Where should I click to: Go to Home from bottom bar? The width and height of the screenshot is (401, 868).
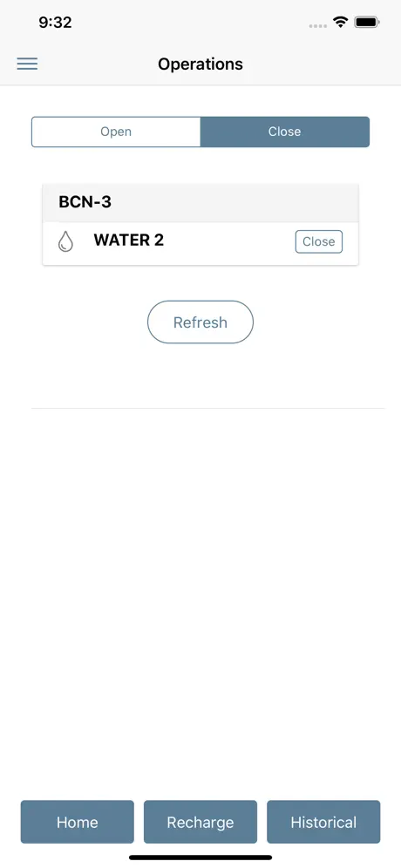78,822
